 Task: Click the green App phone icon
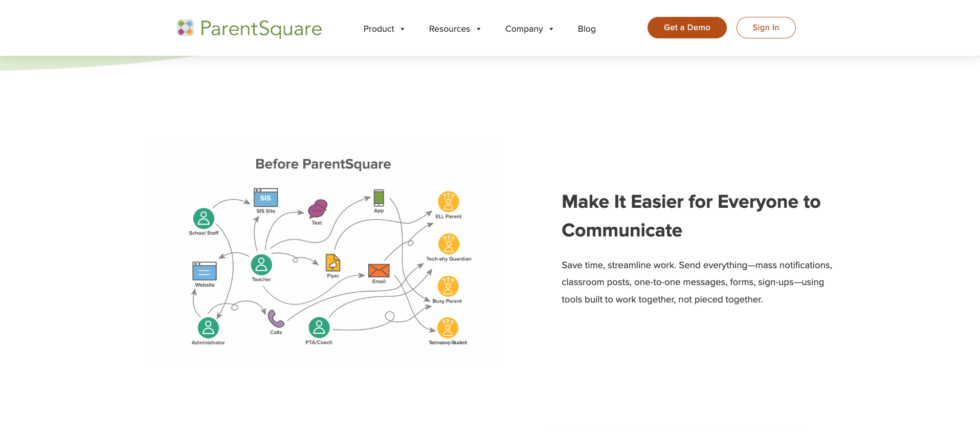click(378, 198)
